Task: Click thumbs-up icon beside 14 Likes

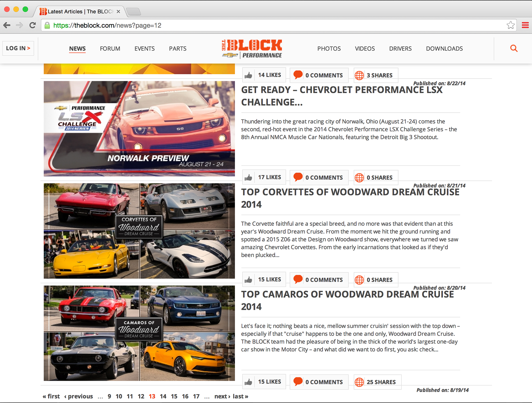Action: (249, 75)
